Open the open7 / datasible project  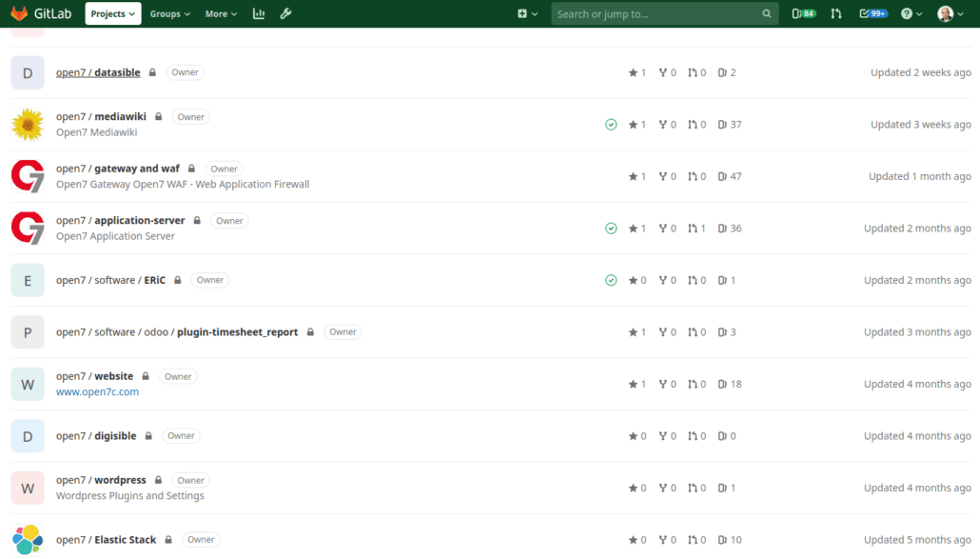[98, 72]
